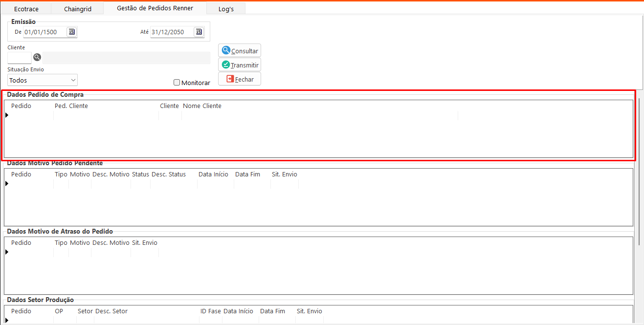Select the Gestão de Pedidos Renner tab
The width and height of the screenshot is (644, 325).
pyautogui.click(x=155, y=8)
